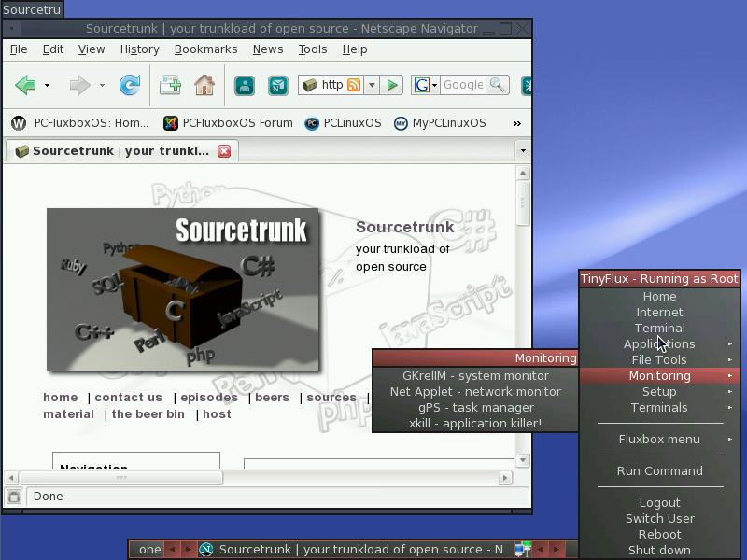Select Terminal in TinyFlux menu
This screenshot has height=560, width=747.
tap(660, 329)
